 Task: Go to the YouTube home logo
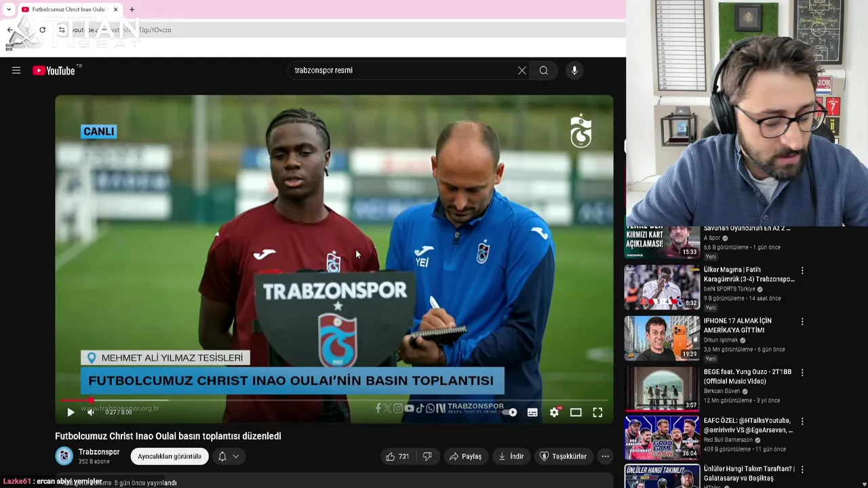54,70
